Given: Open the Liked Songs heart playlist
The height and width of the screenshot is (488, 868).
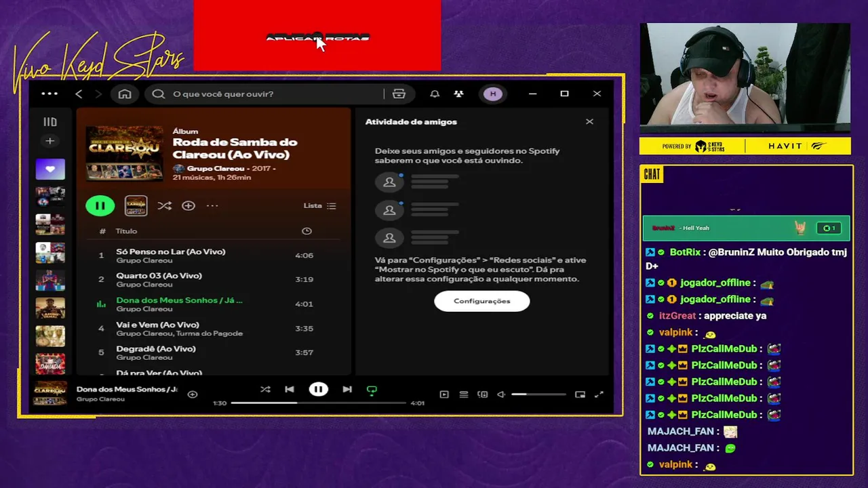Looking at the screenshot, I should tap(50, 169).
